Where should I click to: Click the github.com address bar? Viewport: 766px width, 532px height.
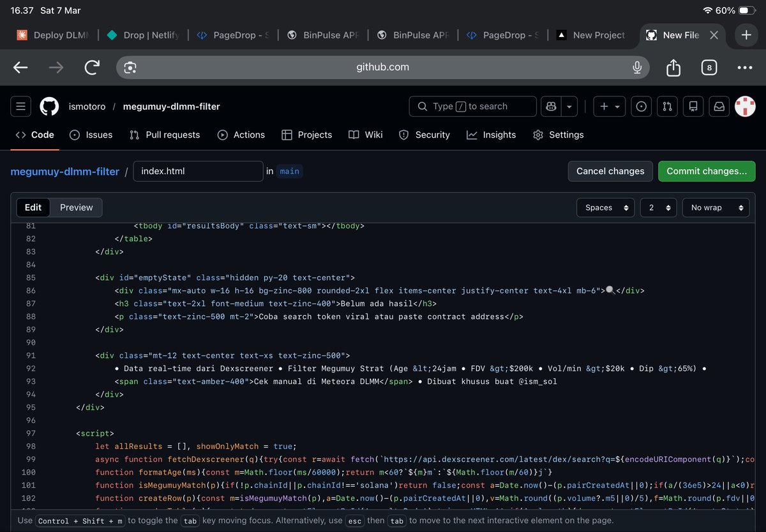coord(383,67)
